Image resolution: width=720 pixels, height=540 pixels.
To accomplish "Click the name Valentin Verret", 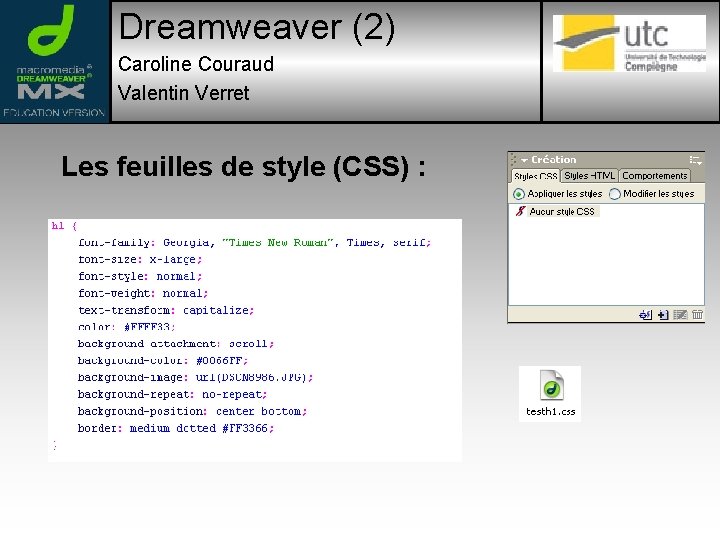I will (184, 93).
